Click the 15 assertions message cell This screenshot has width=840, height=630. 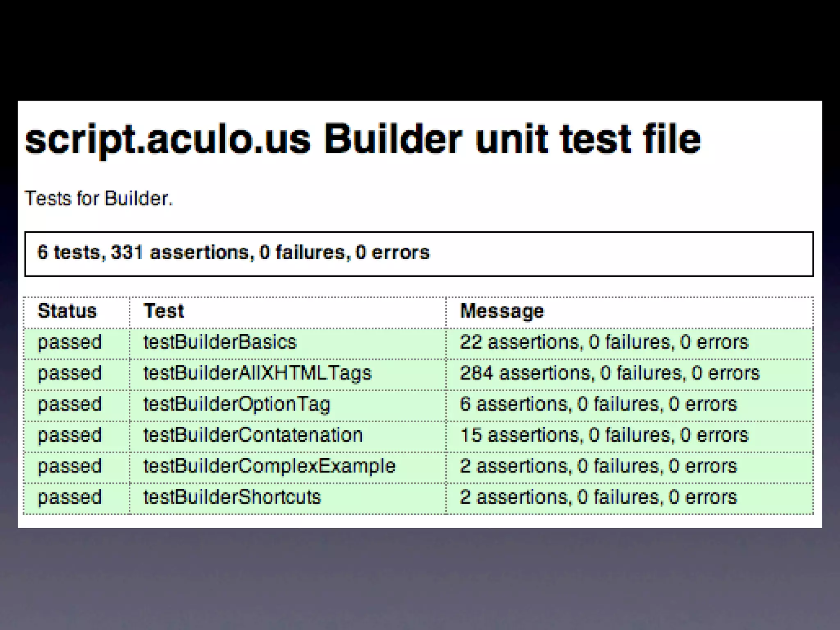(x=604, y=435)
